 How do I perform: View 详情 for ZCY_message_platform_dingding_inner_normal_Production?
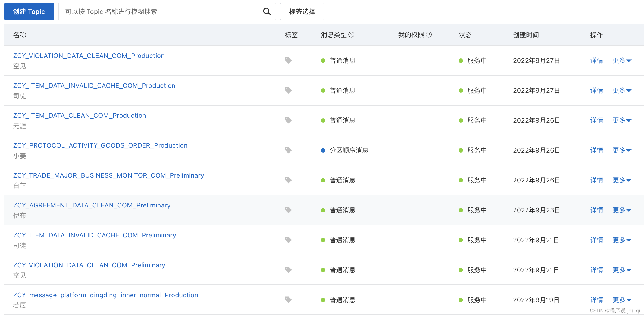coord(597,300)
